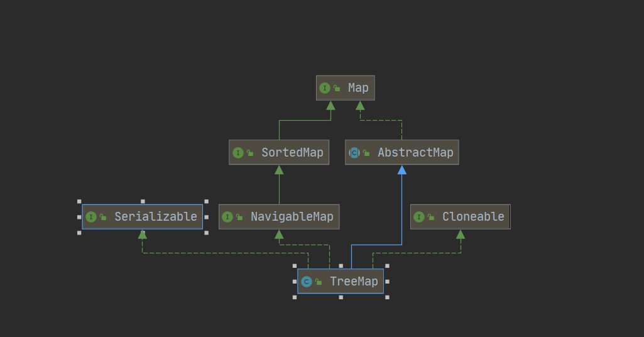
Task: Click the public lock icon beside SortedMap
Action: tap(250, 153)
